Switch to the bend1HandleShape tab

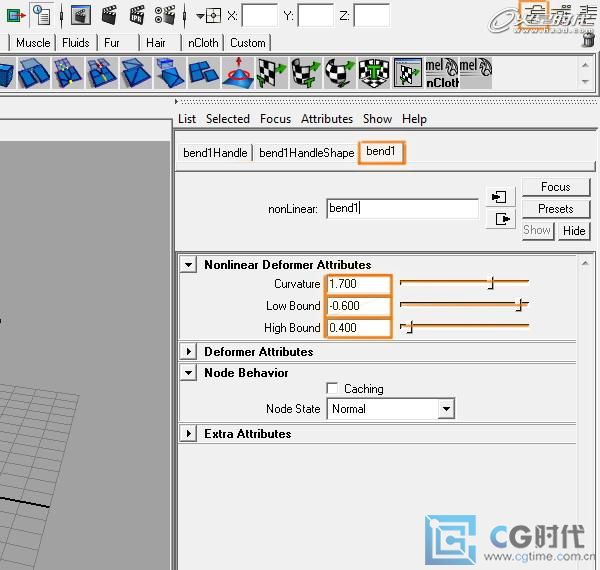click(x=307, y=153)
